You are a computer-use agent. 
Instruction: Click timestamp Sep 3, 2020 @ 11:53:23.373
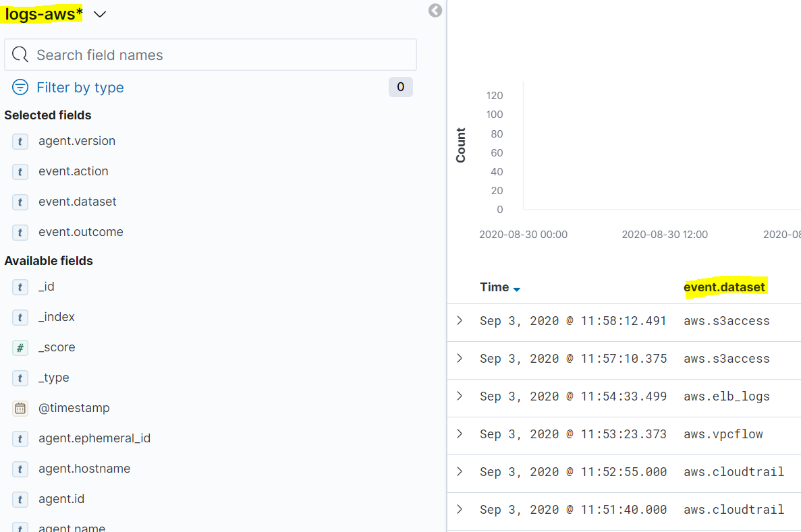(x=573, y=434)
